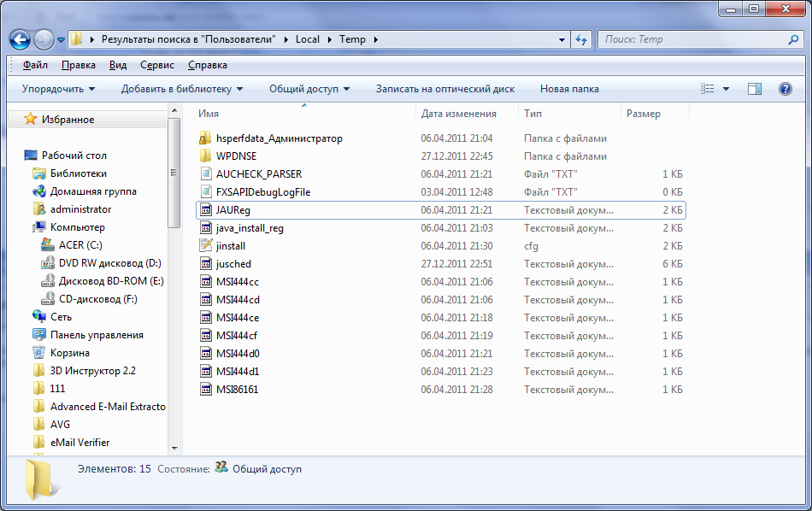The height and width of the screenshot is (511, 812).
Task: Open the Справка menu
Action: 207,65
